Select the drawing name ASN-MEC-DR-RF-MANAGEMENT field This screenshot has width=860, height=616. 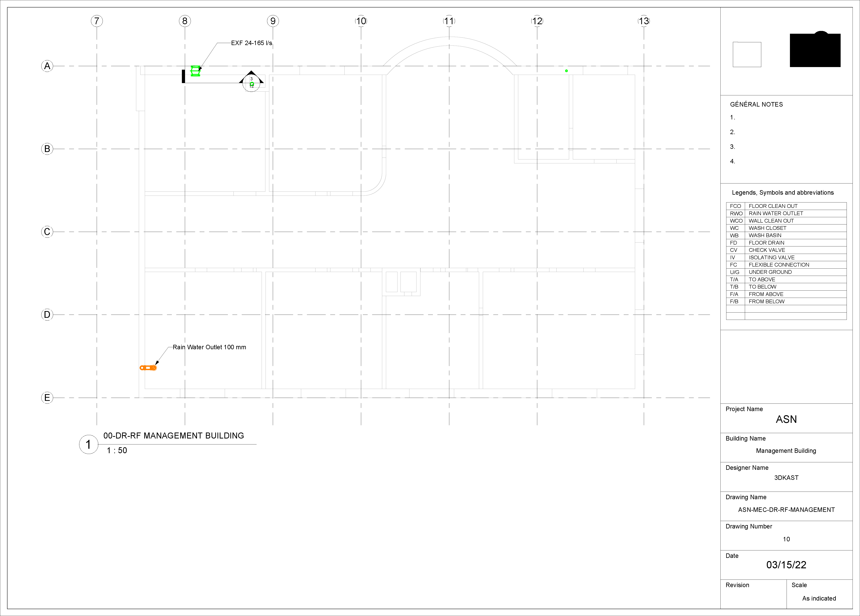click(786, 510)
